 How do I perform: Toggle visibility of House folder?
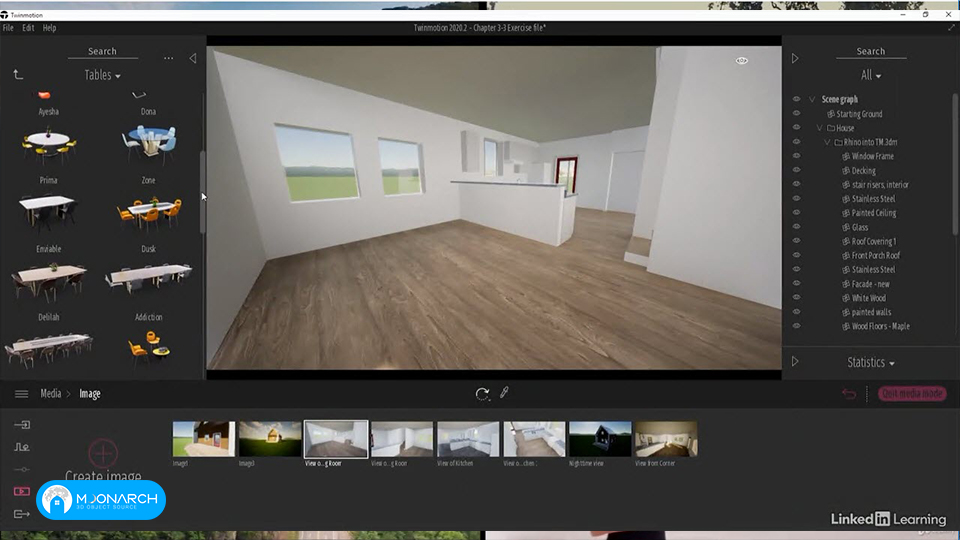797,127
